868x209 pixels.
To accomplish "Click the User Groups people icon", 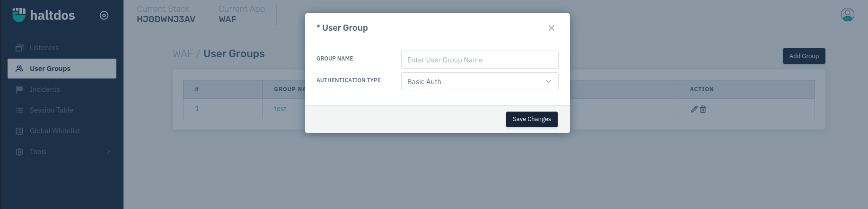I will [x=19, y=69].
